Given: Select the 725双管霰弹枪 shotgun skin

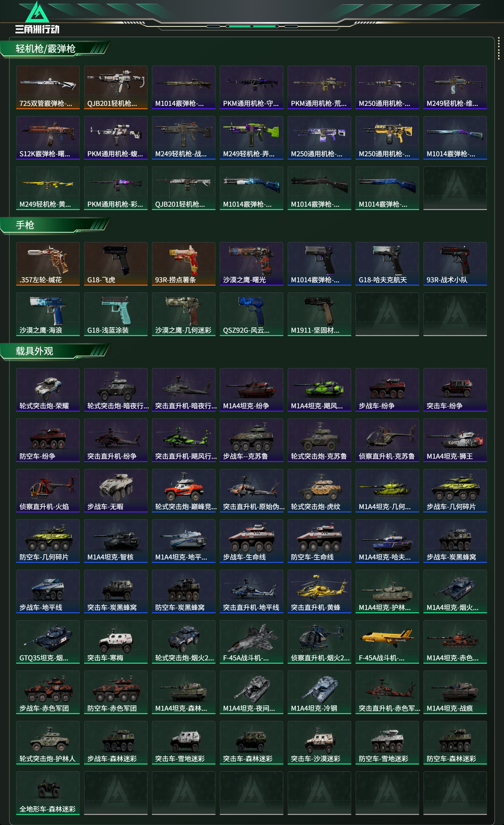Looking at the screenshot, I should [48, 87].
